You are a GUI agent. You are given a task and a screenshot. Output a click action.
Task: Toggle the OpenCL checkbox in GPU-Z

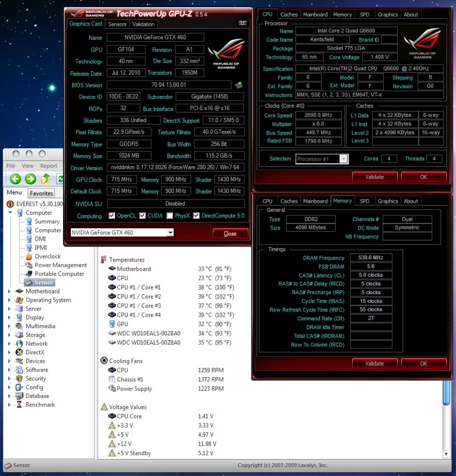(x=112, y=215)
